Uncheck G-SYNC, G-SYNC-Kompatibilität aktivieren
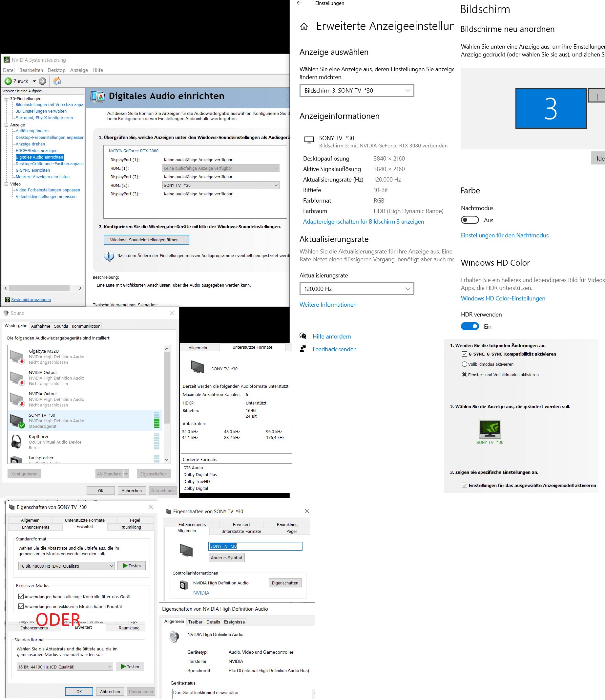Screen dimensions: 605x700 pos(464,354)
